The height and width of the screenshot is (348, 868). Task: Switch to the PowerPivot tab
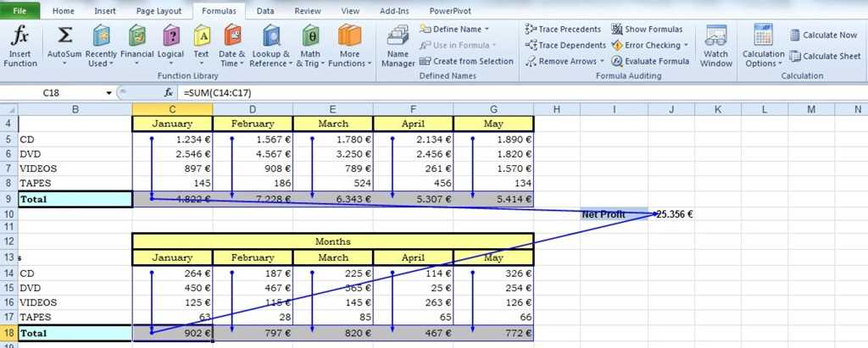pyautogui.click(x=450, y=10)
